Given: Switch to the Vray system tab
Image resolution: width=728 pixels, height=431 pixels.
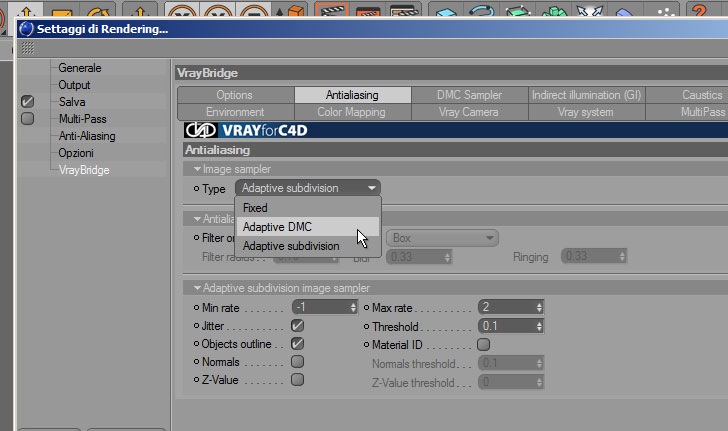Looking at the screenshot, I should tap(587, 112).
